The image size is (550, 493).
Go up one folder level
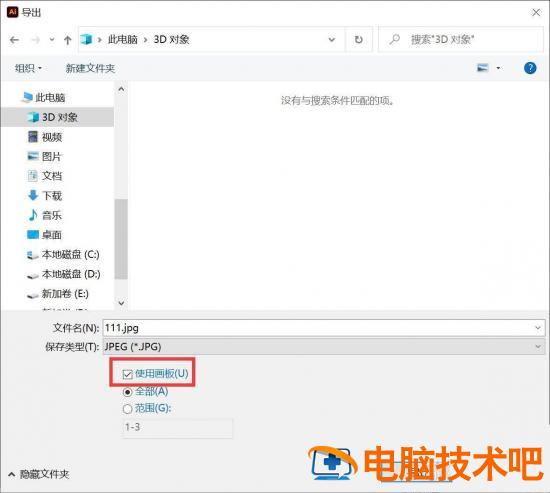coord(67,40)
